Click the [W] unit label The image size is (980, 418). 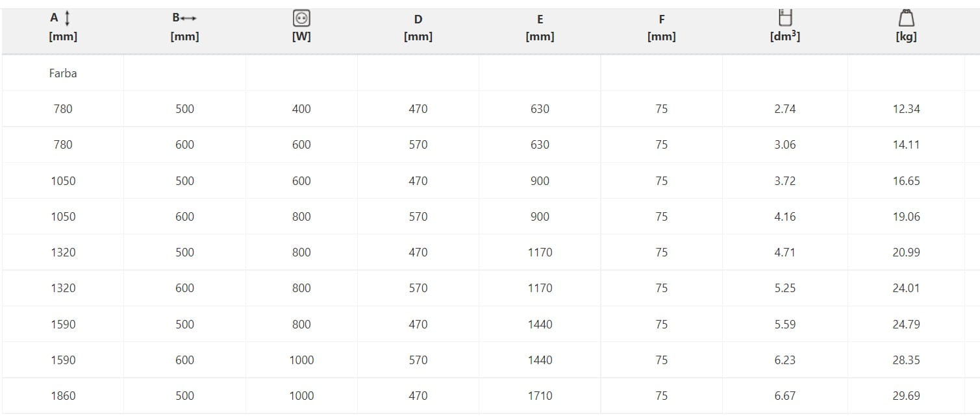[301, 37]
